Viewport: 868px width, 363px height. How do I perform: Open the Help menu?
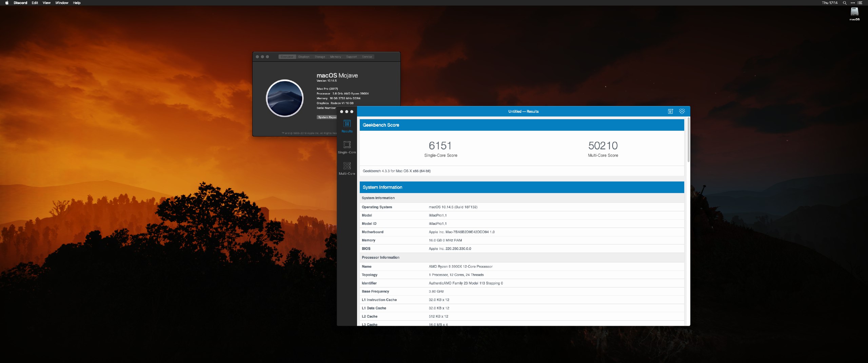coord(77,3)
